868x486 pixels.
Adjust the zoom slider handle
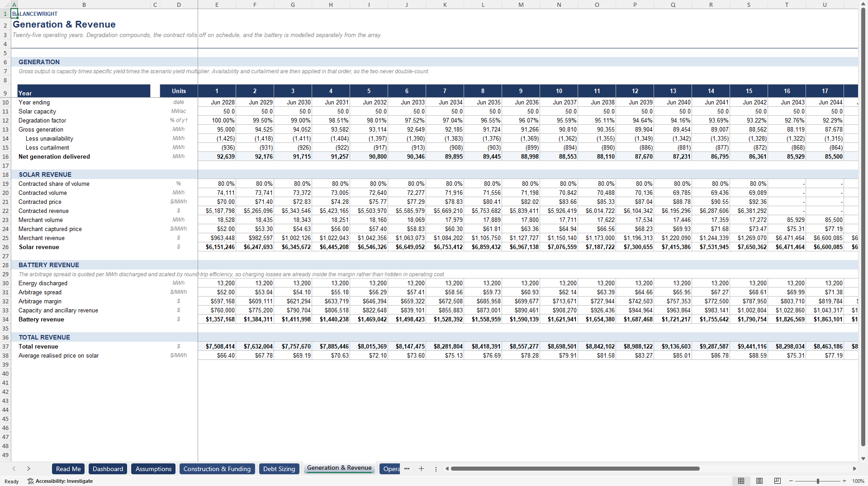[x=818, y=481]
